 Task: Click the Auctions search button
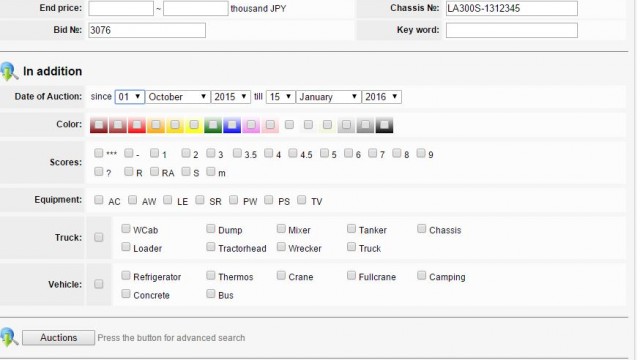[58, 338]
